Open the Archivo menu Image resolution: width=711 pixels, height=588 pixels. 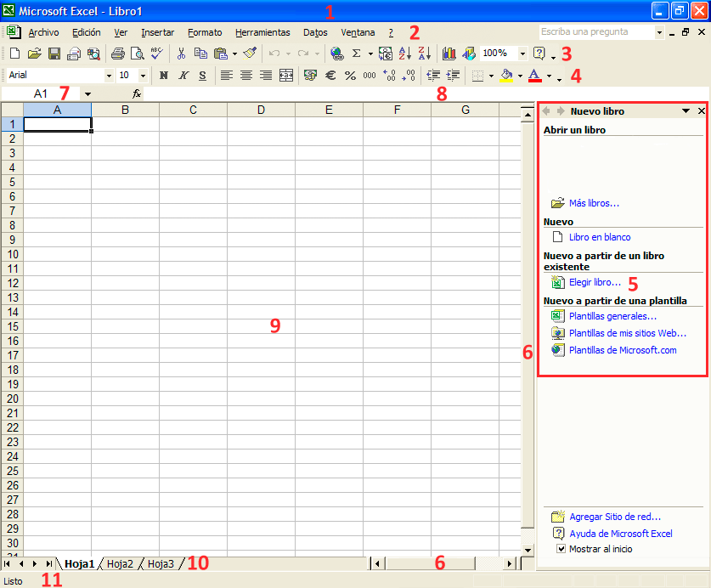click(43, 32)
